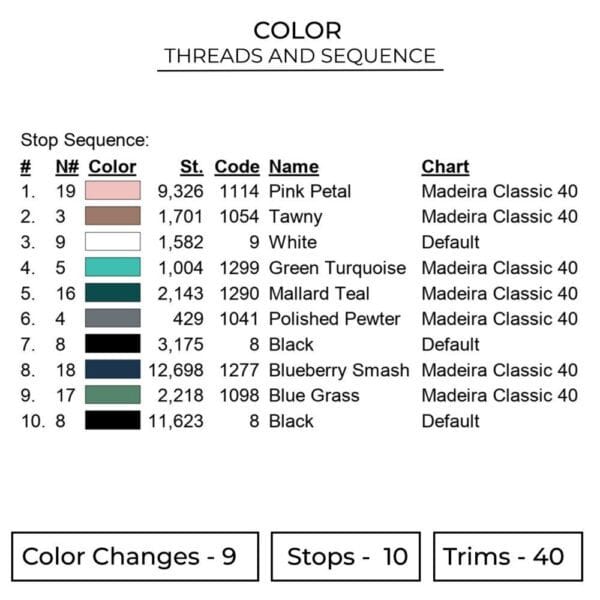The height and width of the screenshot is (600, 600).
Task: Click the Threads and Sequence heading
Action: tap(299, 56)
